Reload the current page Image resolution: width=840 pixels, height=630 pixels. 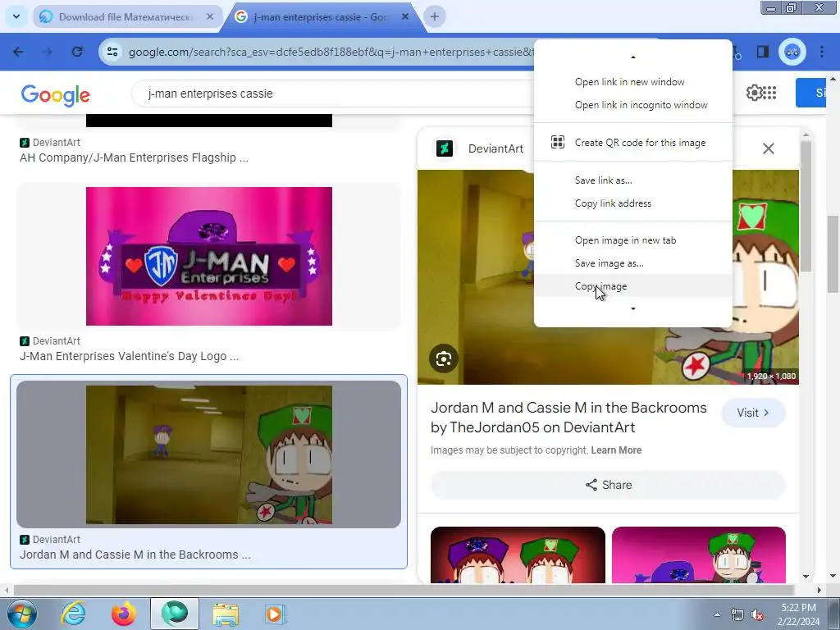[x=77, y=52]
